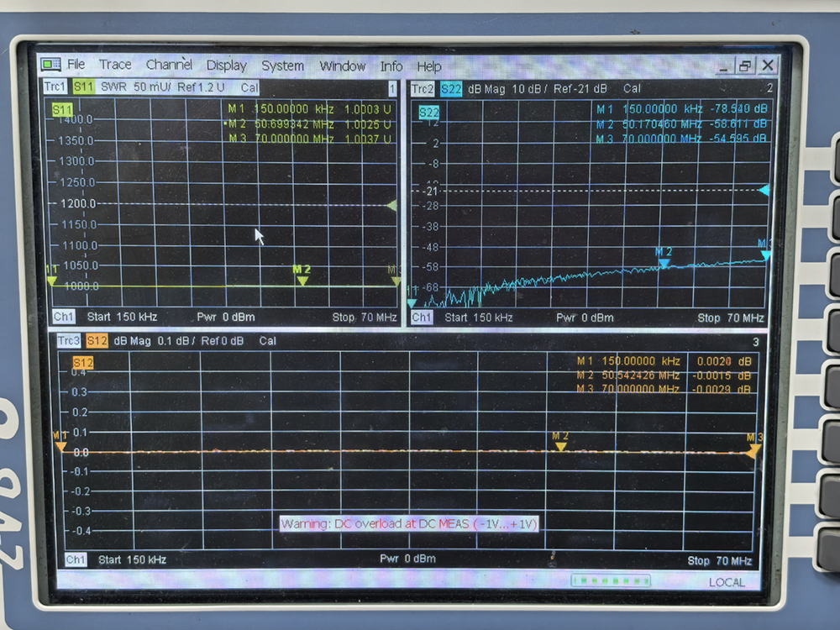Select the Trc2 trace label
840x630 pixels.
point(423,88)
